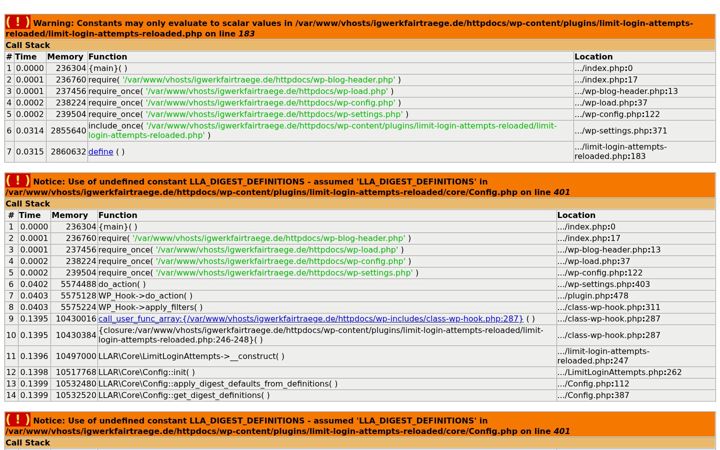720x450 pixels.
Task: Click the LLAR\Core\Config::init( ) cell
Action: [x=326, y=372]
